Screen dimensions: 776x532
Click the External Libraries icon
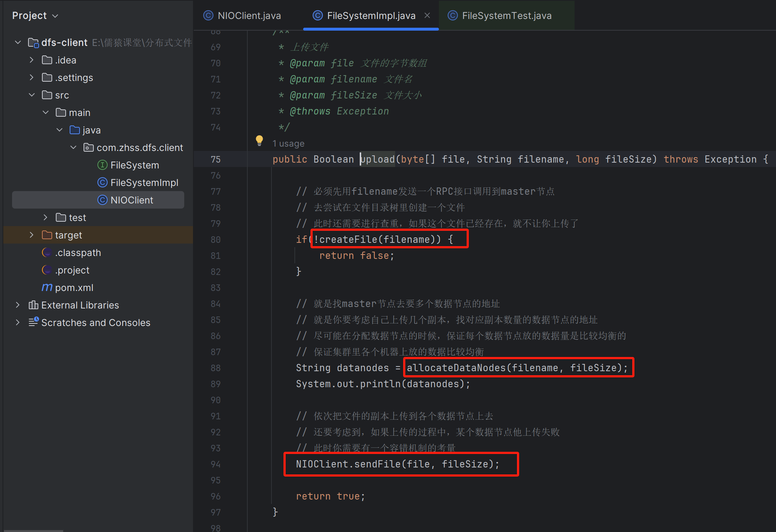[x=33, y=305]
